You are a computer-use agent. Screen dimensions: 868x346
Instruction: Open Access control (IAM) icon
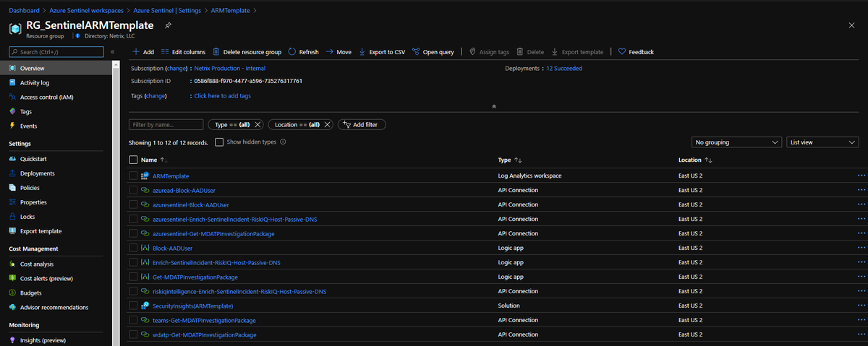12,97
